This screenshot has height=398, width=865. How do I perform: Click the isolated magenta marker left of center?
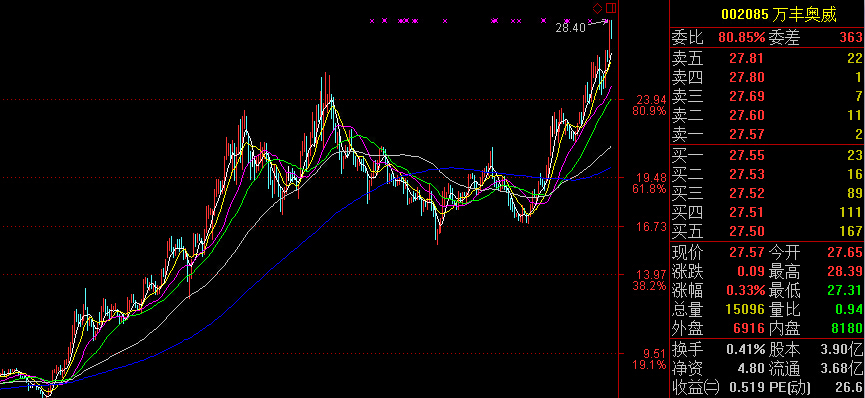click(445, 21)
